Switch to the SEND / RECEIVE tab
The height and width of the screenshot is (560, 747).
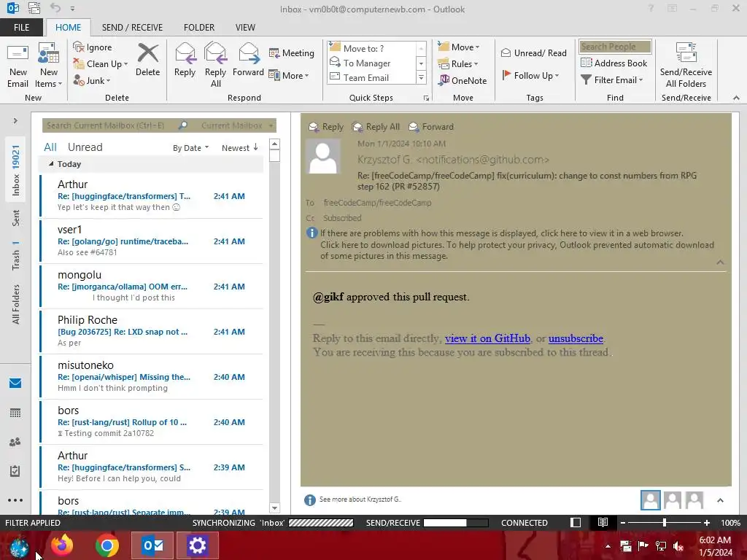[x=132, y=28]
